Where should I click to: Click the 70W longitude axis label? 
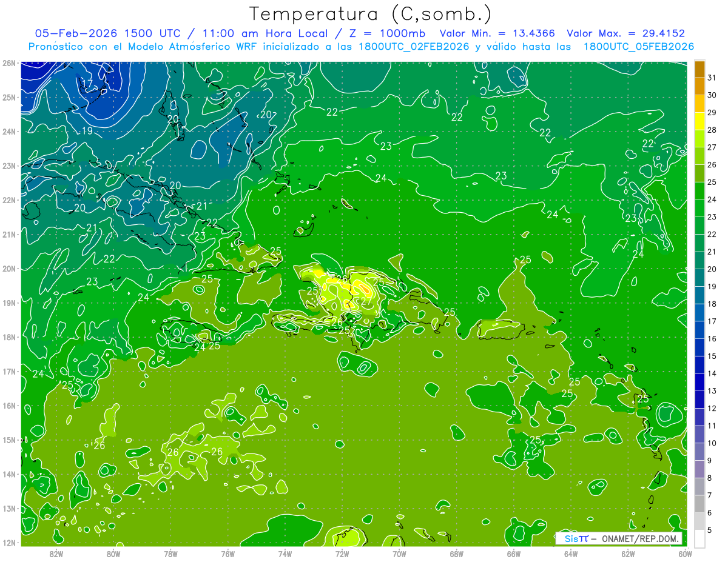[399, 554]
